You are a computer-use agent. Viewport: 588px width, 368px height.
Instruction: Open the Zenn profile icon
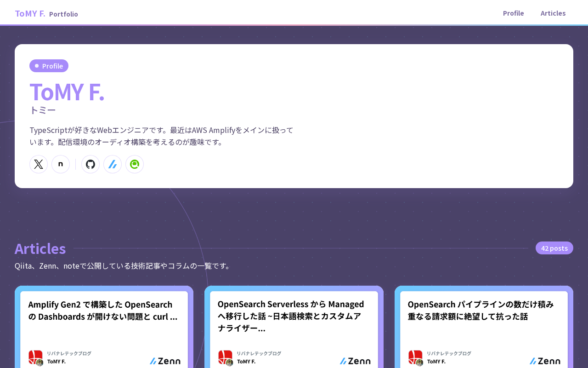[113, 164]
